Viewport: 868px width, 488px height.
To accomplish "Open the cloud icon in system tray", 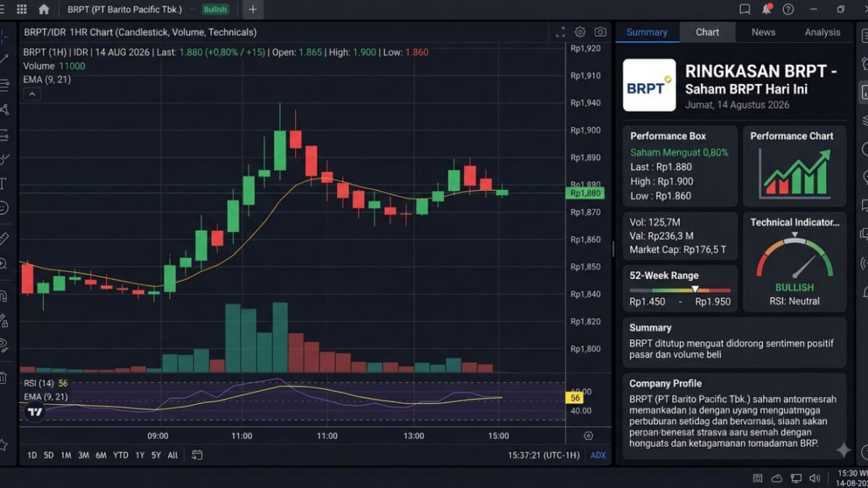I will point(777,478).
